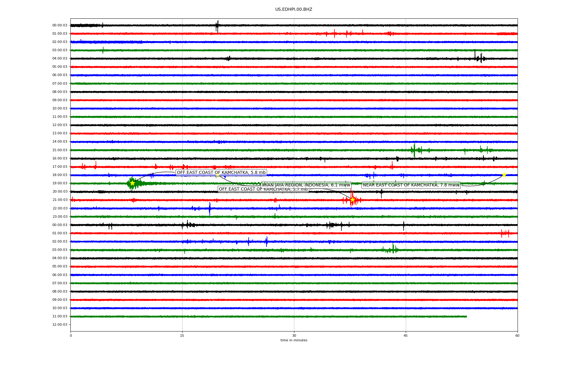The image size is (588, 368).
Task: Click the plot title US.EDHPI.00.BHZ
Action: click(x=293, y=10)
